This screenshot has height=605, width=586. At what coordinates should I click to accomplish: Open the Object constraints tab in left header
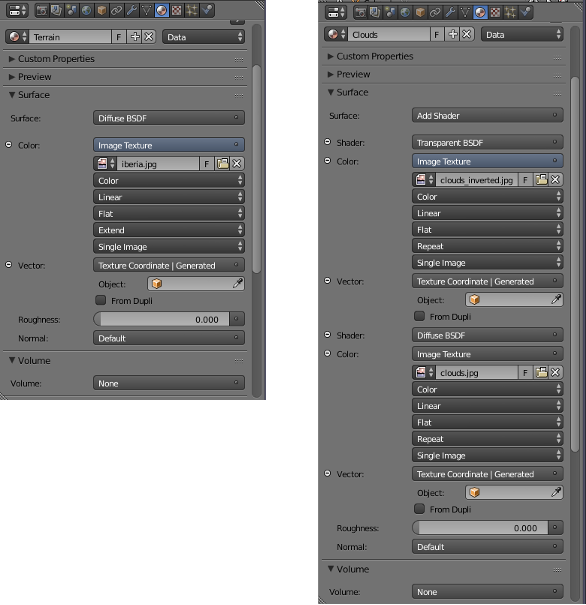pos(117,10)
